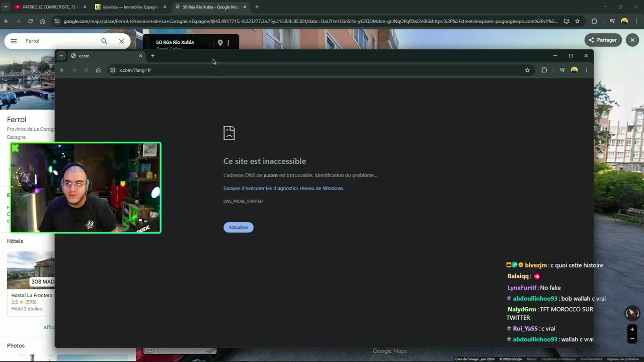Close the idealista tab

coord(165,7)
